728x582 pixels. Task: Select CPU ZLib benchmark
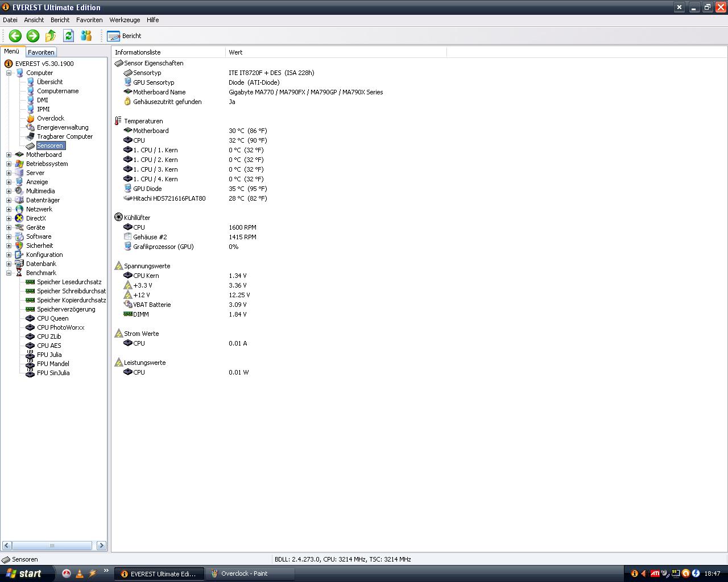coord(49,336)
